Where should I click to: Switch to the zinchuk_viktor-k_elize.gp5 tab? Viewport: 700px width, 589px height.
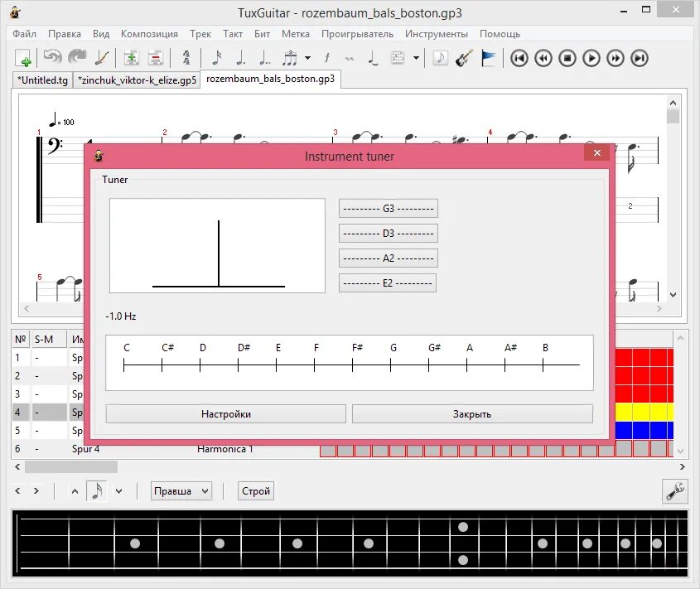(x=137, y=80)
